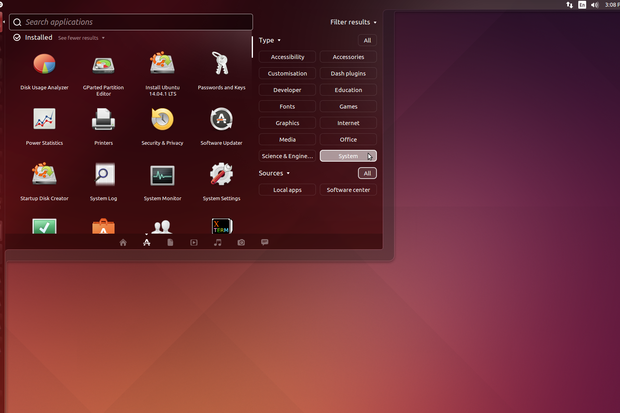Toggle the Dash plugins filter
This screenshot has width=620, height=413.
click(348, 74)
